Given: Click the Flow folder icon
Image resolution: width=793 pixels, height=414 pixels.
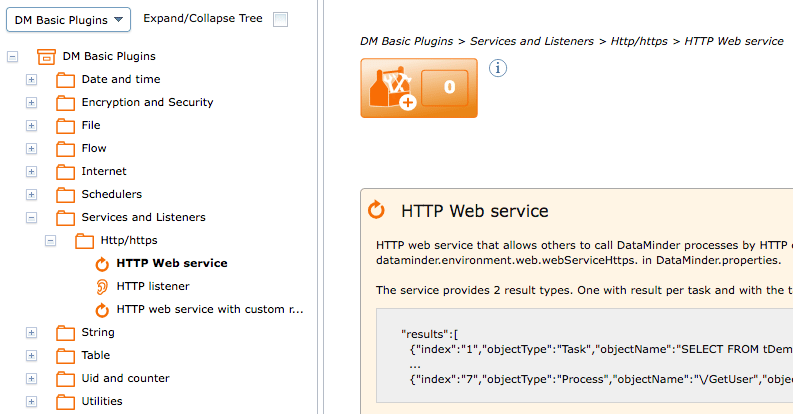Looking at the screenshot, I should click(x=65, y=149).
